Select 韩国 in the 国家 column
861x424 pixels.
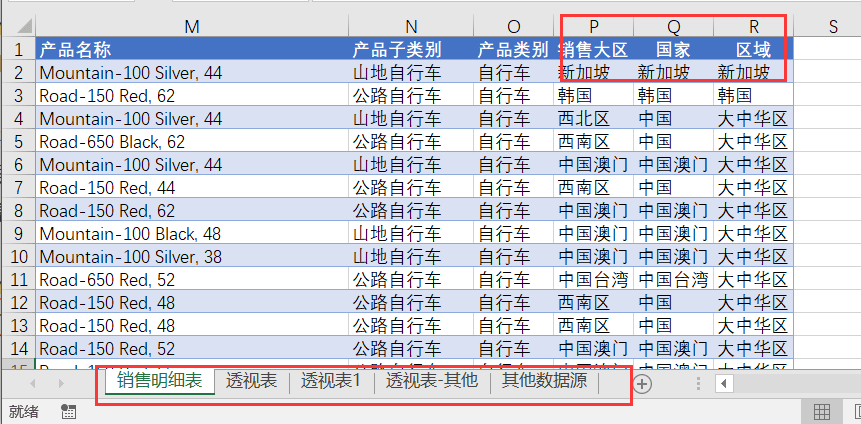pyautogui.click(x=674, y=96)
